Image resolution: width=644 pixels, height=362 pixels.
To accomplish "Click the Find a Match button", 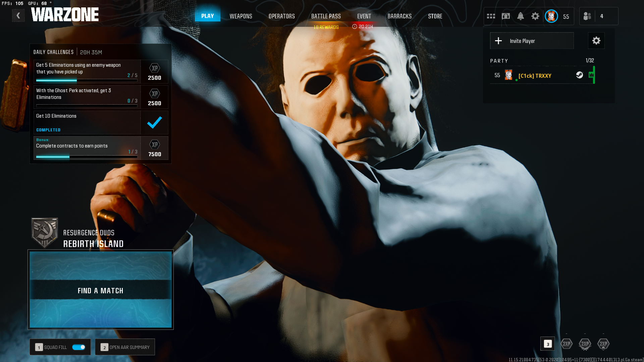I will [101, 290].
